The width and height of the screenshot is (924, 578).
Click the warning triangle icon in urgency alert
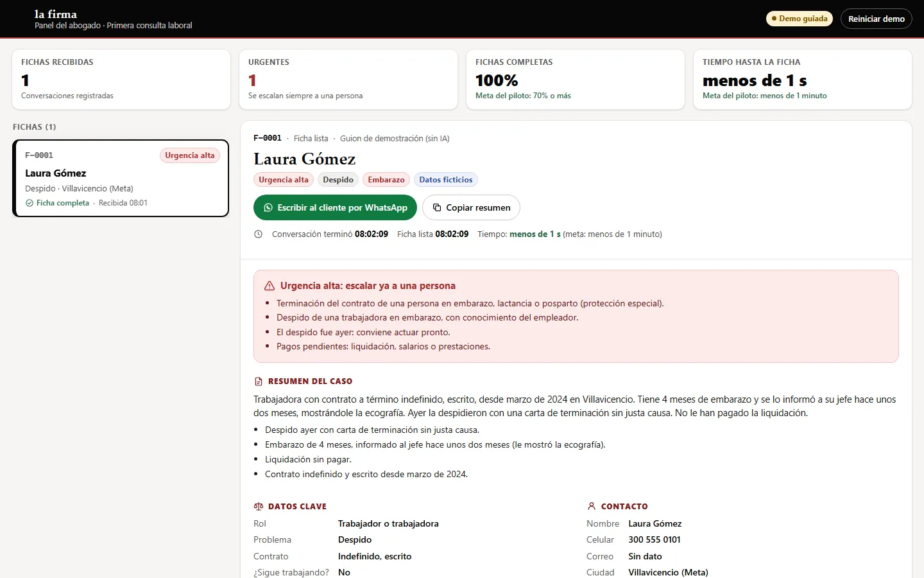tap(269, 286)
